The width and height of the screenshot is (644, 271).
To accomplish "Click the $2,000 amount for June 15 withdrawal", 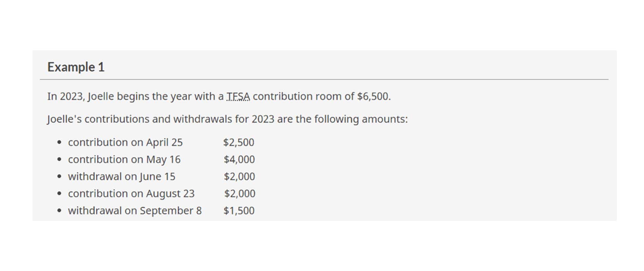I will coord(239,176).
